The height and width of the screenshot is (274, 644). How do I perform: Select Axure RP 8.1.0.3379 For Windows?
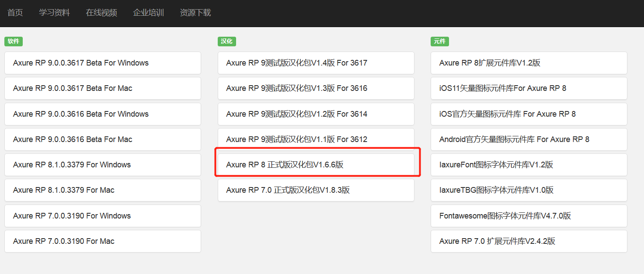[x=103, y=165]
